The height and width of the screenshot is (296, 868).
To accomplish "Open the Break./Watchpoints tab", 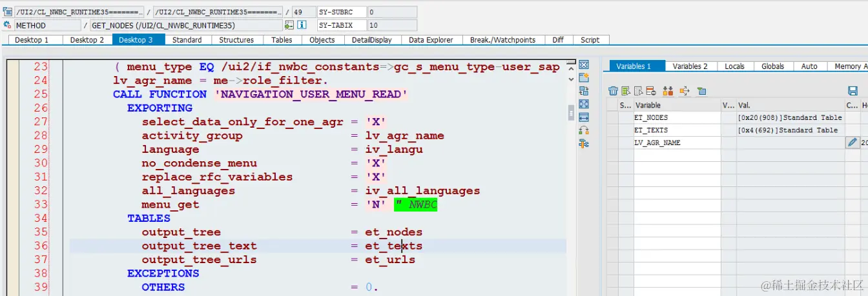I will pyautogui.click(x=502, y=39).
